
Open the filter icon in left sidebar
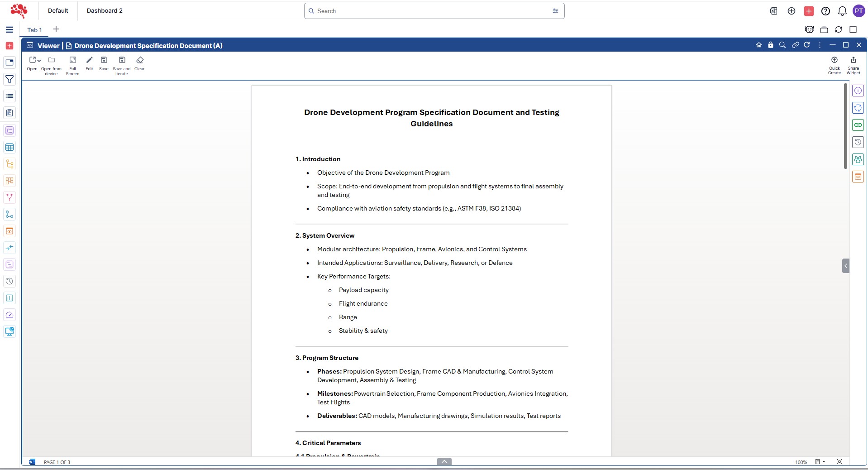pos(10,79)
